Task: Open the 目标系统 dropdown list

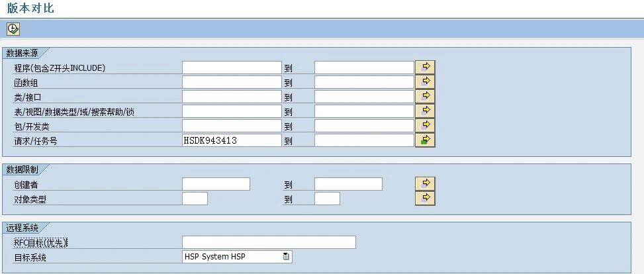Action: coord(286,257)
